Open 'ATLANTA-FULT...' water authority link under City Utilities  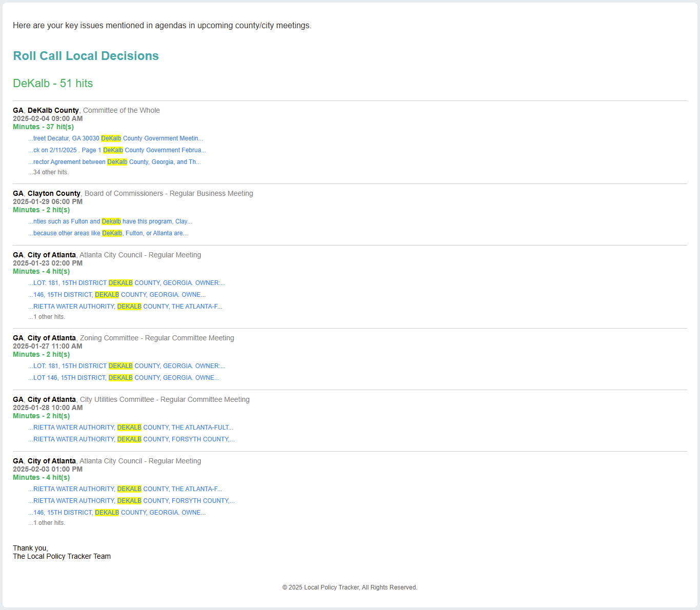point(131,428)
